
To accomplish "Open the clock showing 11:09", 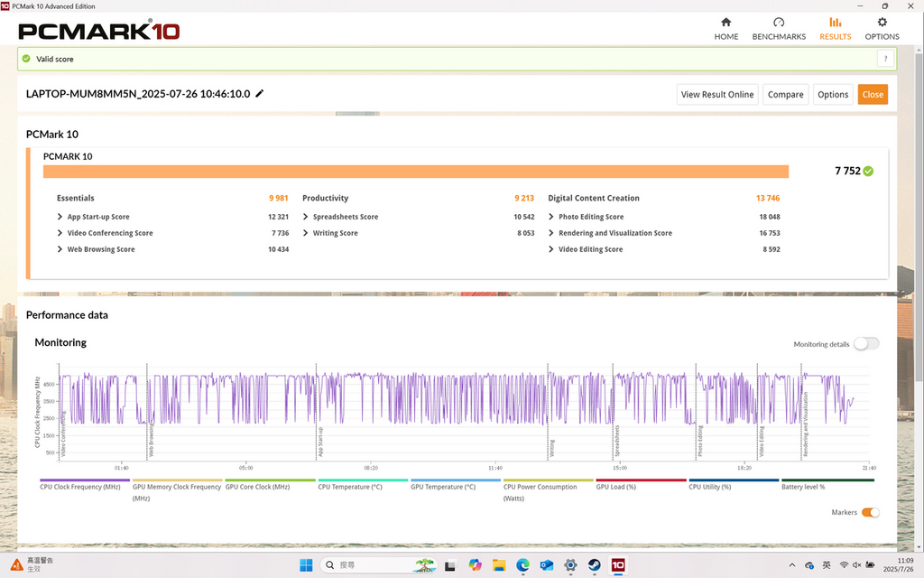I will click(x=898, y=565).
